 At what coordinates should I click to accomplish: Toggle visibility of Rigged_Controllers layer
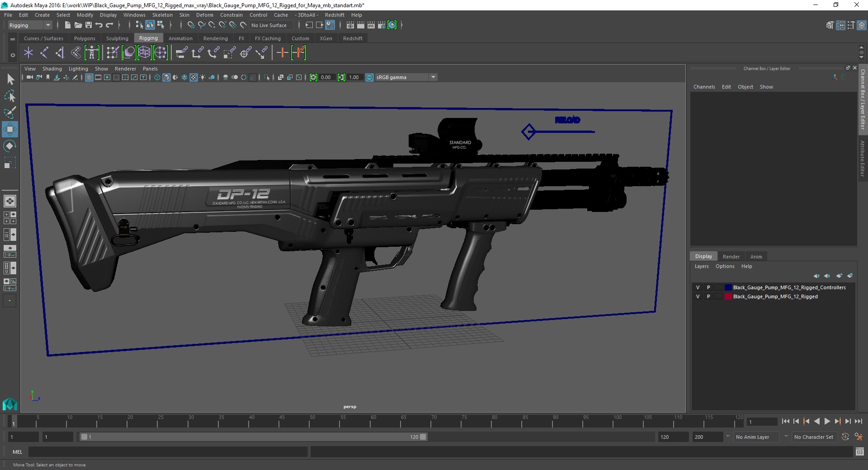698,287
